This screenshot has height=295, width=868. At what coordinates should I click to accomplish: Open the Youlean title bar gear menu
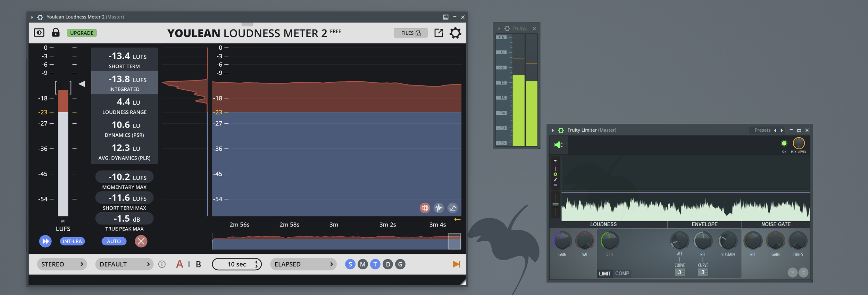(40, 17)
